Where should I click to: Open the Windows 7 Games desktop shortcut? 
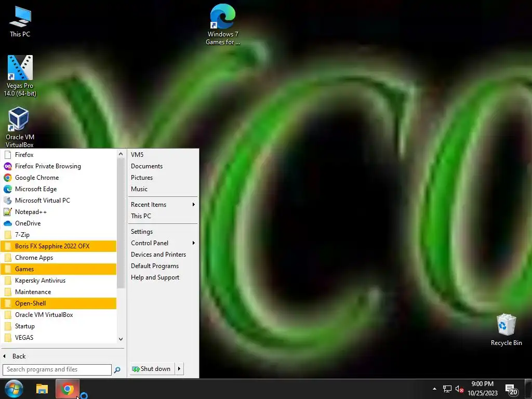tap(222, 24)
